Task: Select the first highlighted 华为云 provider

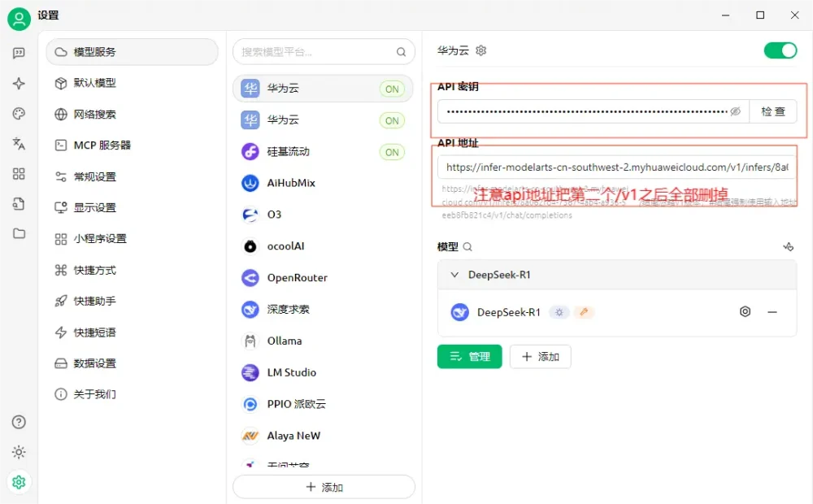Action: click(x=323, y=88)
